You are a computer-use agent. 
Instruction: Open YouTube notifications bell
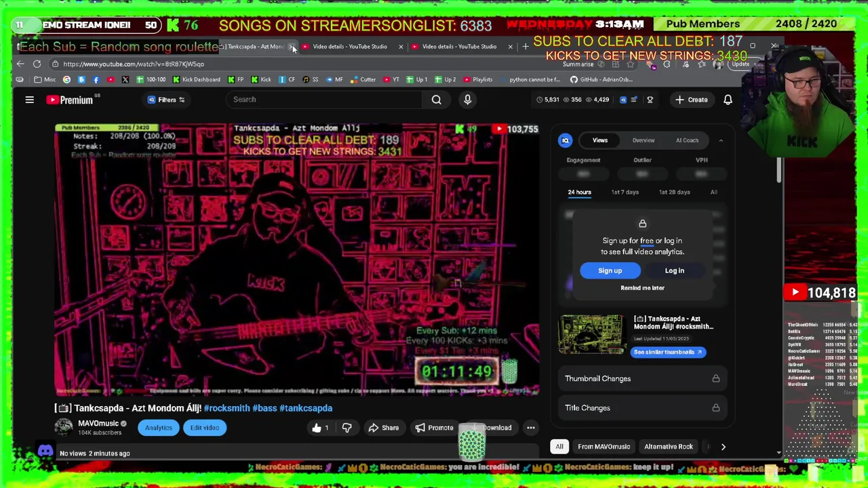point(728,100)
